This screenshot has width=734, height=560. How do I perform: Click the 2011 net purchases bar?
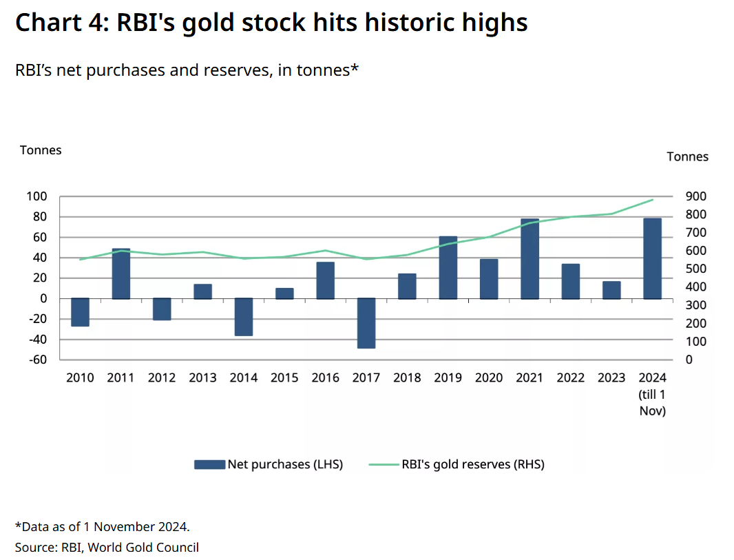pyautogui.click(x=121, y=274)
